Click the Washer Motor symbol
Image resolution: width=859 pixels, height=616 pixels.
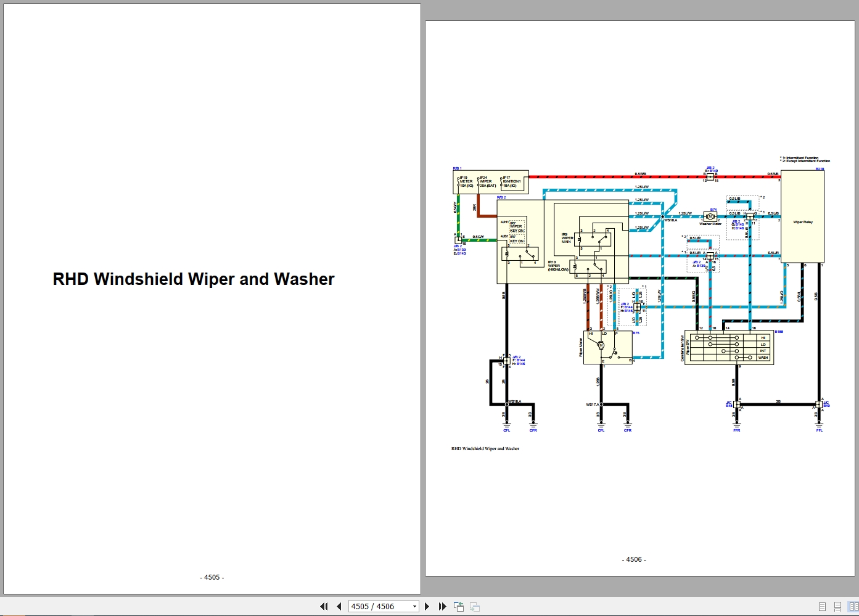coord(710,217)
